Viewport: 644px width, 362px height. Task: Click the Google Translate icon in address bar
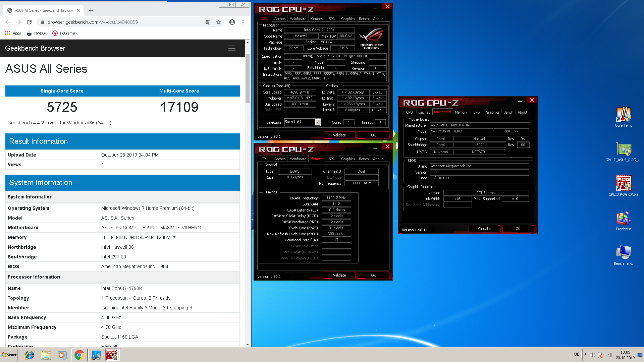pyautogui.click(x=208, y=22)
